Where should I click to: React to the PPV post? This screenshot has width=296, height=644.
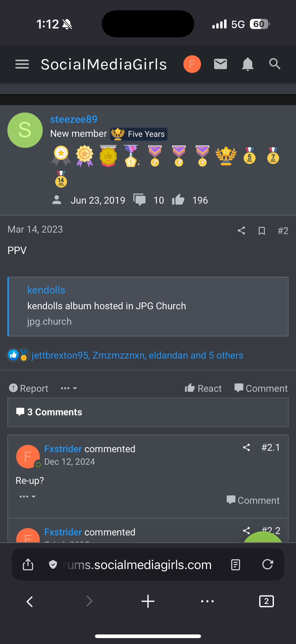[203, 388]
